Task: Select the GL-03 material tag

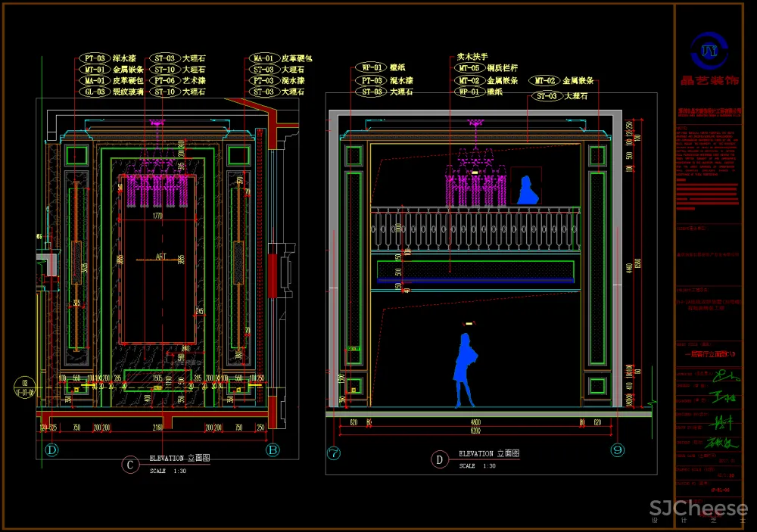Action: 94,92
